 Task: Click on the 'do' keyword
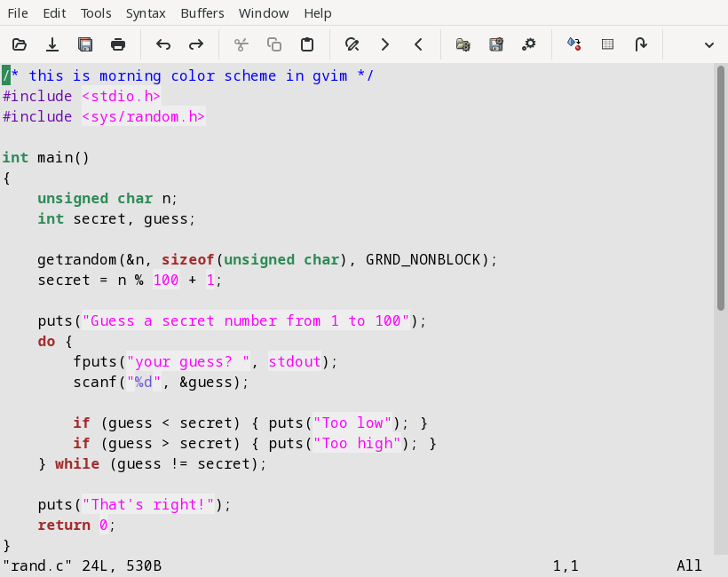(x=46, y=341)
